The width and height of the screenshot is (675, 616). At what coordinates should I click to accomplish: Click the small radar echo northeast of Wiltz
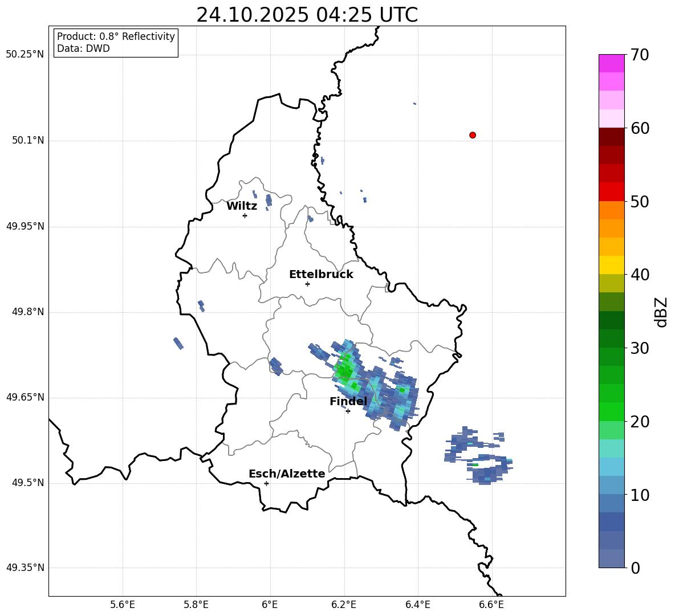pos(269,200)
